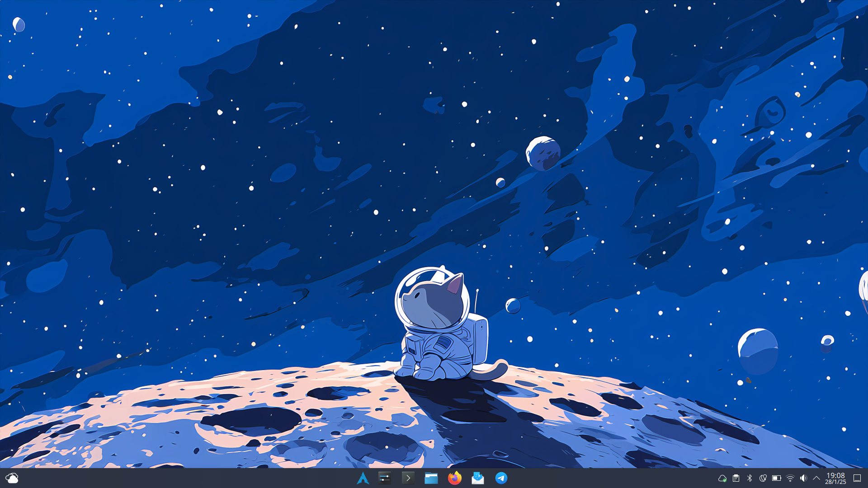Open Night Light brightness tray icon

[763, 478]
